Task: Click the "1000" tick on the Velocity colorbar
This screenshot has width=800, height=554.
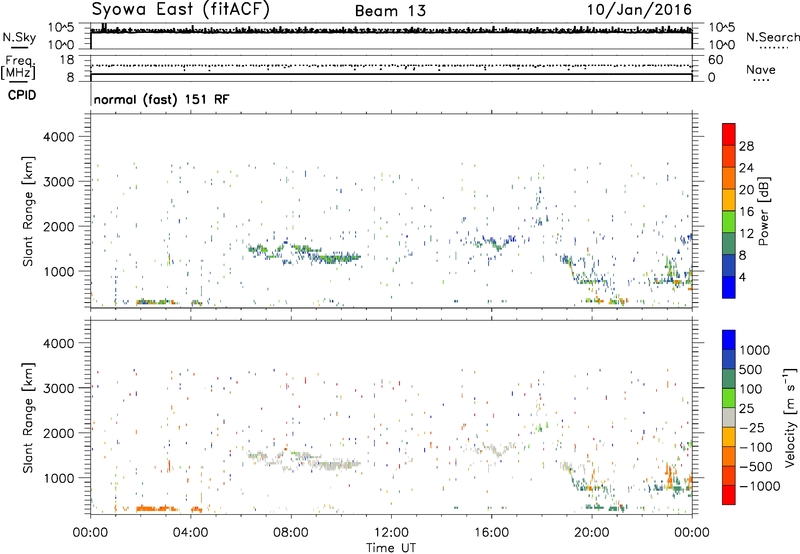Action: pyautogui.click(x=755, y=350)
